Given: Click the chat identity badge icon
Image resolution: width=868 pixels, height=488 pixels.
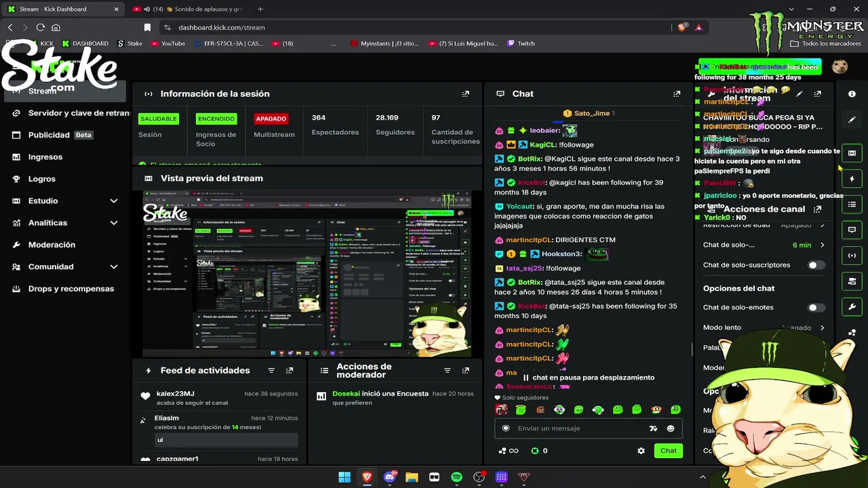Looking at the screenshot, I should 506,428.
